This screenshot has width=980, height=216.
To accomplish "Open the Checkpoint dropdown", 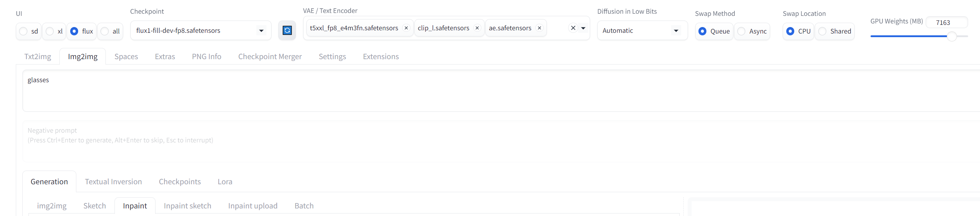I will 201,31.
